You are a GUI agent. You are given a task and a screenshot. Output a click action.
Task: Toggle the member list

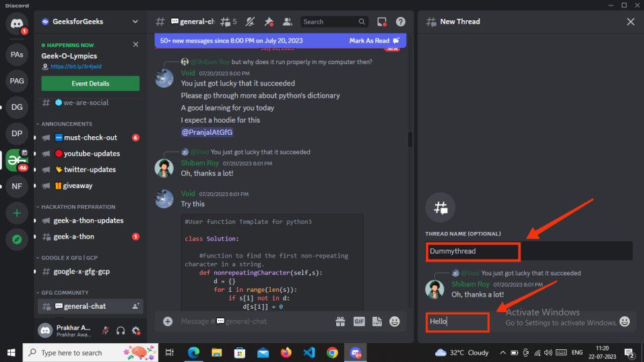pyautogui.click(x=288, y=22)
